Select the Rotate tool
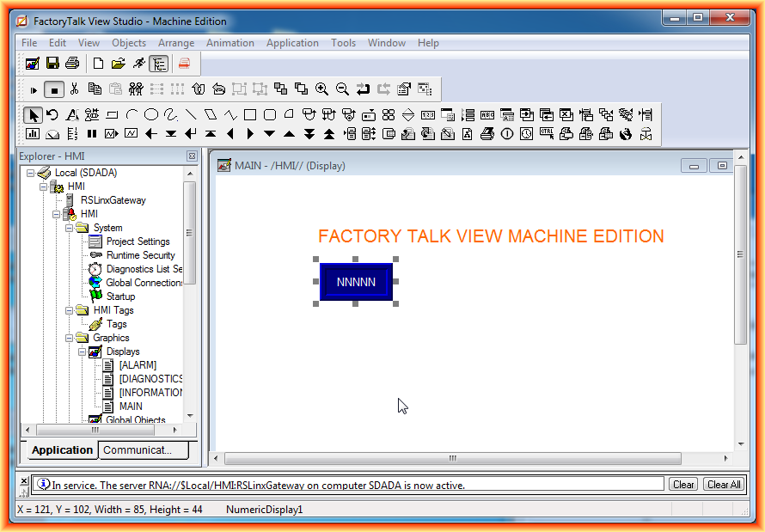Viewport: 765px width, 532px height. pyautogui.click(x=52, y=115)
